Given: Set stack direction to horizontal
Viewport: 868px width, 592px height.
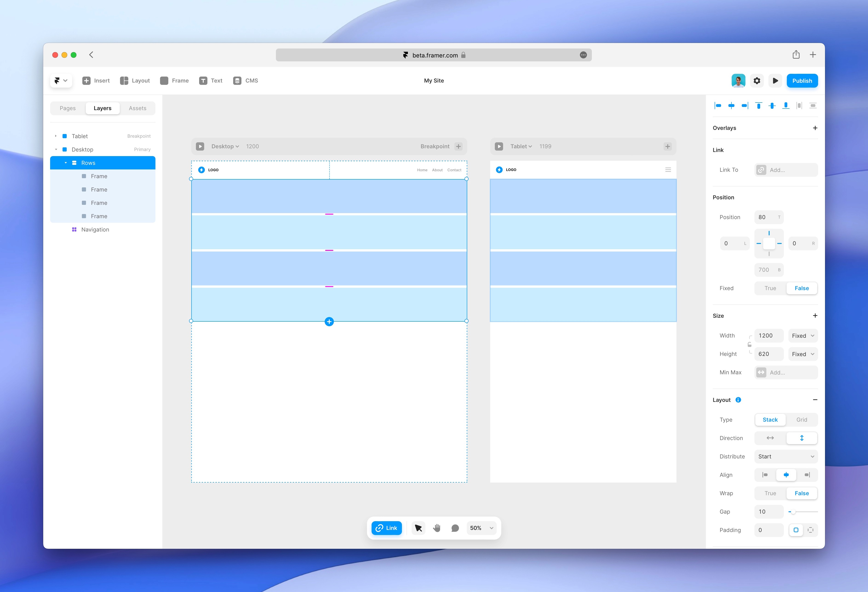Looking at the screenshot, I should point(770,438).
